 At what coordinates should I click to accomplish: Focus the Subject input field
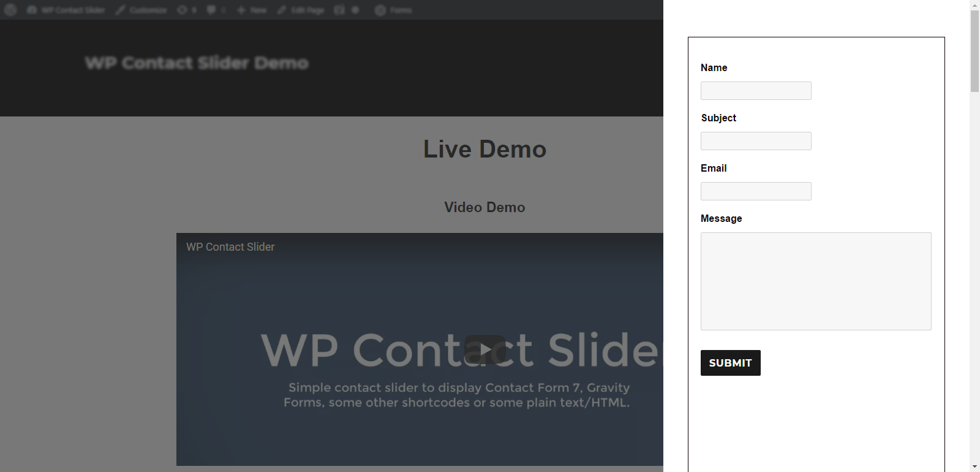pyautogui.click(x=756, y=141)
